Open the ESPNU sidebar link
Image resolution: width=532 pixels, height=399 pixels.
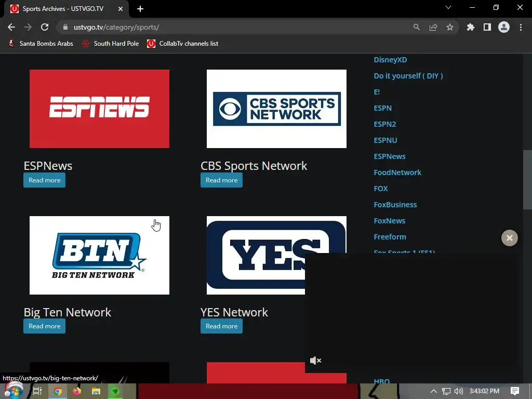pos(385,140)
